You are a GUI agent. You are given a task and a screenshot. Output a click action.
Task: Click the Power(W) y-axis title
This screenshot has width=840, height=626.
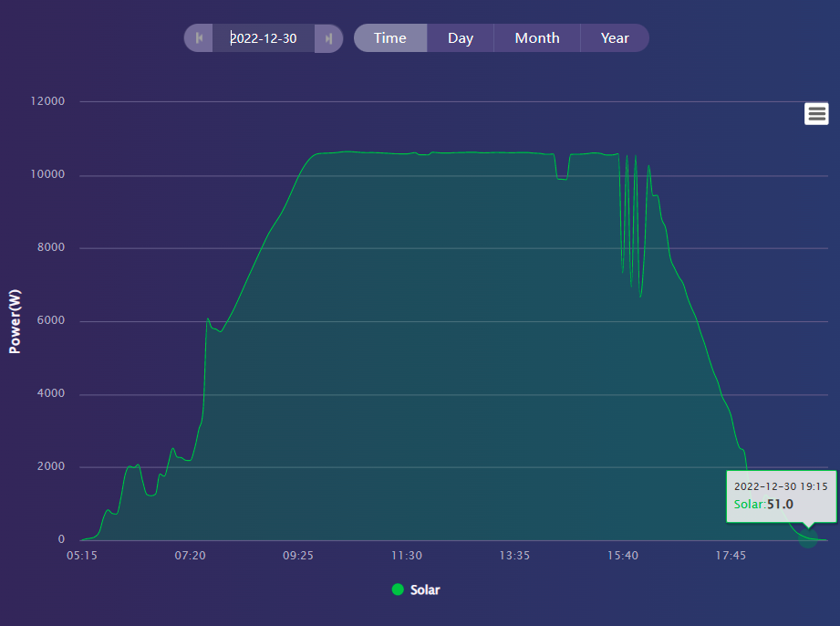(15, 321)
